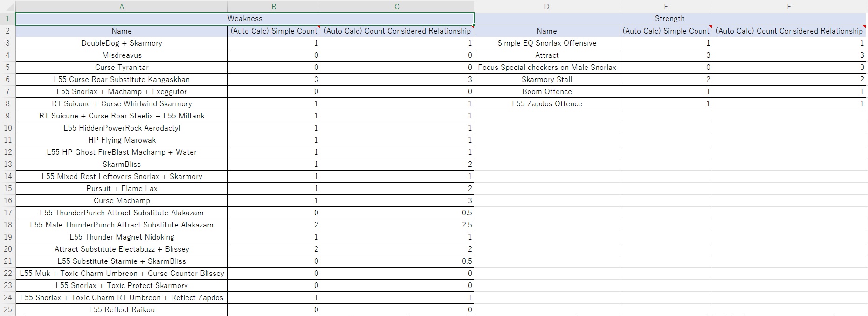Click L55 ThunderPunch Attract Substitute Alakazam row 17

122,213
